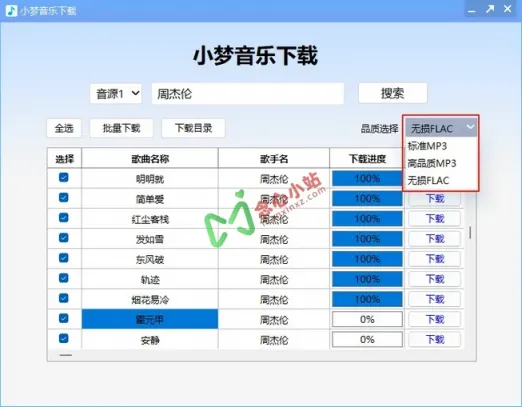This screenshot has height=407, width=522.
Task: Select the song name cell 轨迹
Action: [x=150, y=280]
